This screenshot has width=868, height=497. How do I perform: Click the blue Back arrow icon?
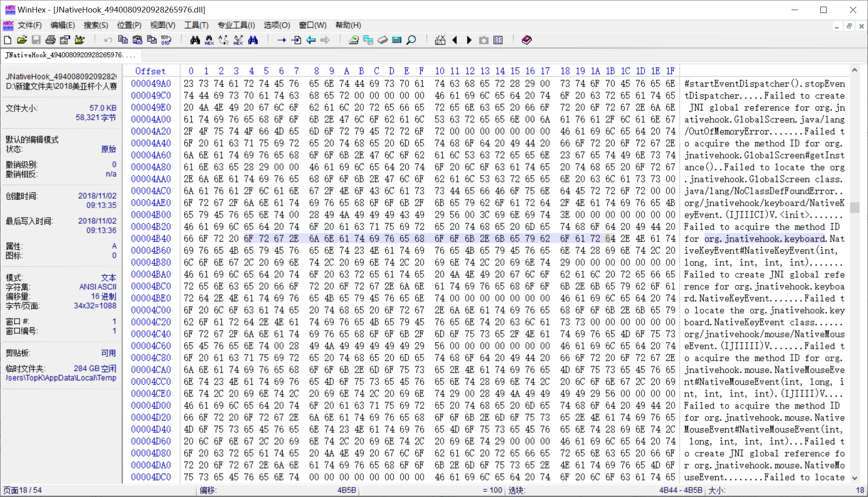(x=311, y=40)
